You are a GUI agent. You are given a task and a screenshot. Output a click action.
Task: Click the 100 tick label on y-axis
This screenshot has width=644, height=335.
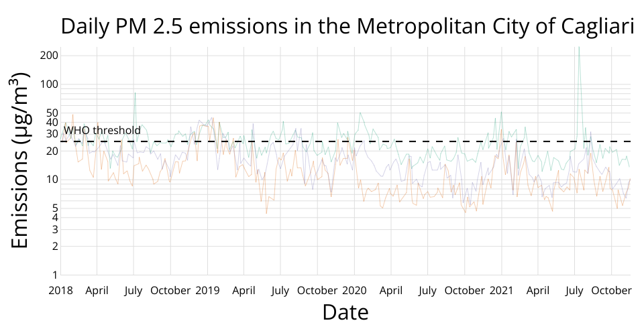49,84
